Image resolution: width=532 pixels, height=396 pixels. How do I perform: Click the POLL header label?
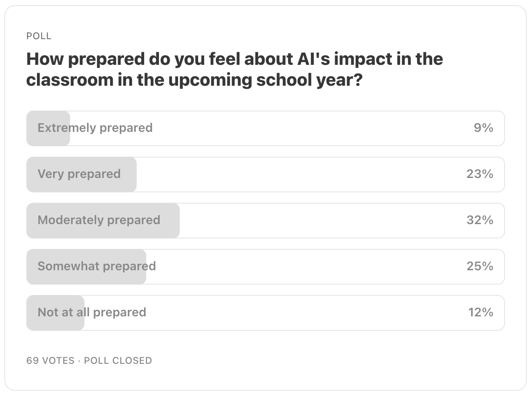click(x=38, y=36)
